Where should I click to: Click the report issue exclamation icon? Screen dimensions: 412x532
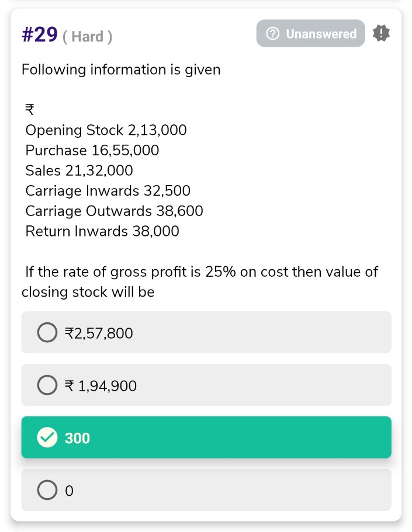(381, 33)
